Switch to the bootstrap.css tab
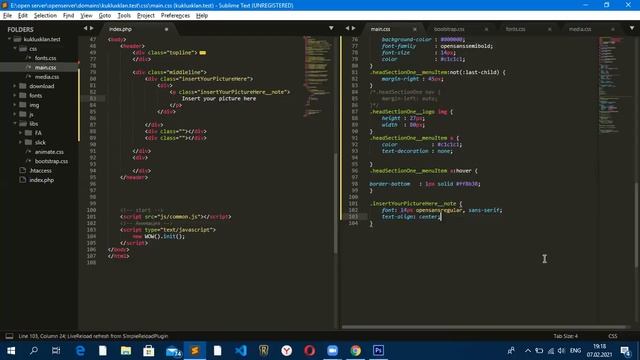The image size is (640, 360). coord(449,29)
